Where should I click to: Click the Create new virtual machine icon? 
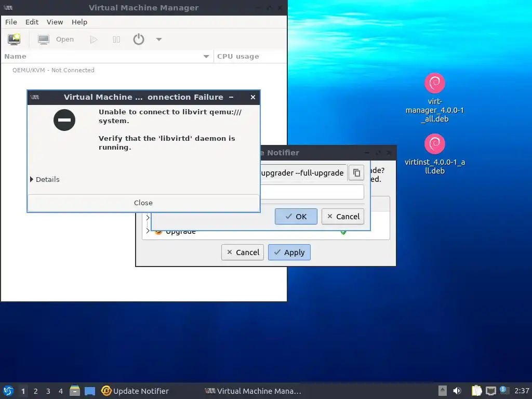click(14, 39)
